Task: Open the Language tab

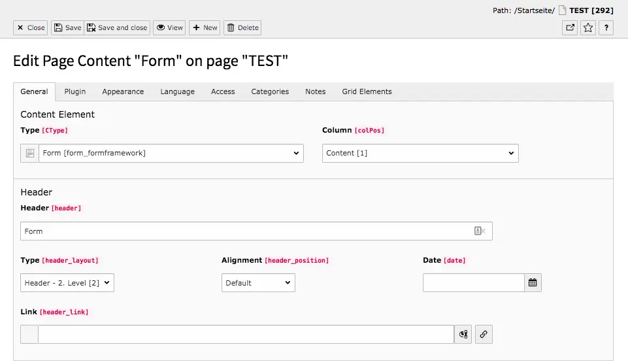Action: click(178, 91)
